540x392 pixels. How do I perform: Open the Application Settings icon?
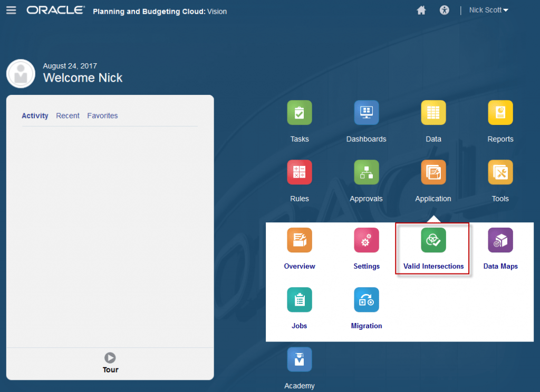click(367, 240)
